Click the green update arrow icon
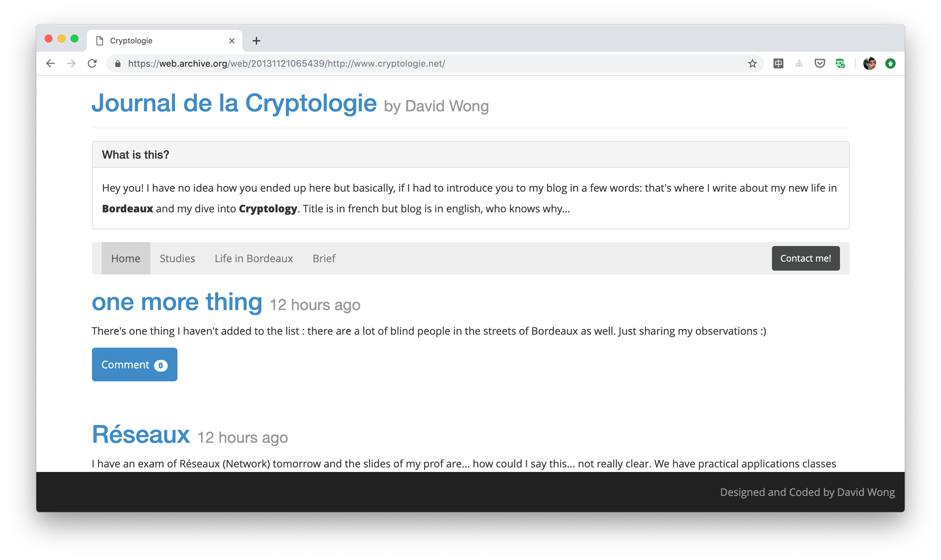The height and width of the screenshot is (560, 941). pyautogui.click(x=890, y=63)
